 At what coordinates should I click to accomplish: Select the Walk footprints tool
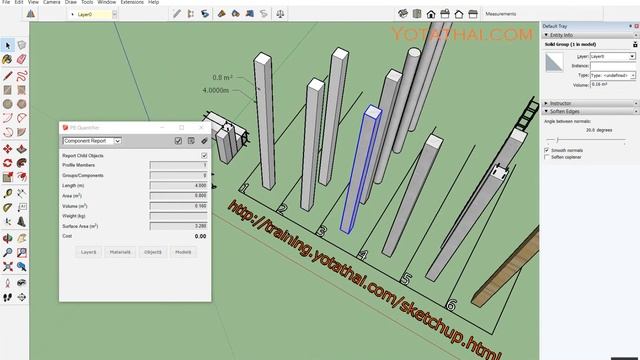(x=7, y=297)
